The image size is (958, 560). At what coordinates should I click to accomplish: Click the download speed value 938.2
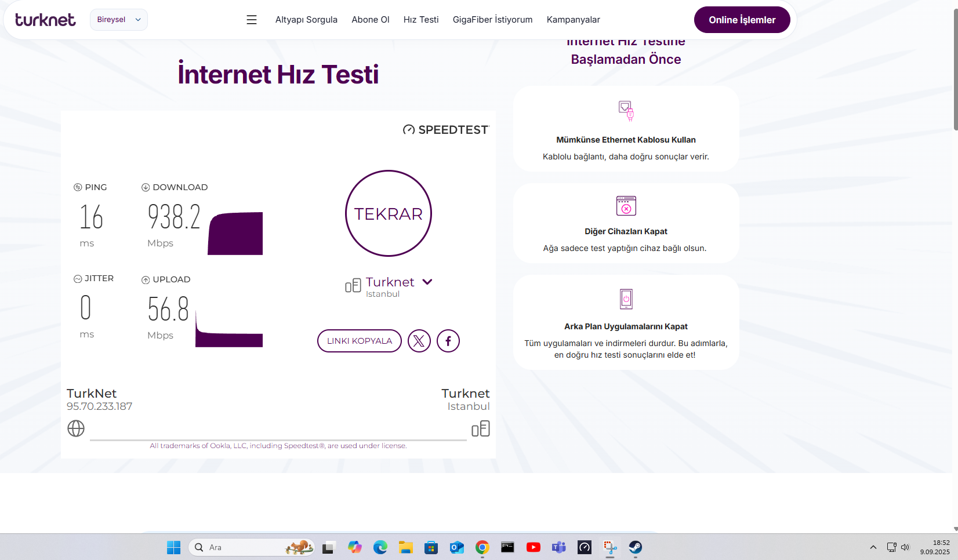[x=174, y=217]
